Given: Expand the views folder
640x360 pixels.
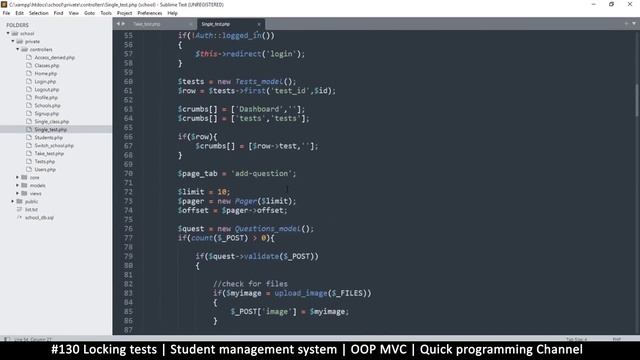Looking at the screenshot, I should [18, 193].
